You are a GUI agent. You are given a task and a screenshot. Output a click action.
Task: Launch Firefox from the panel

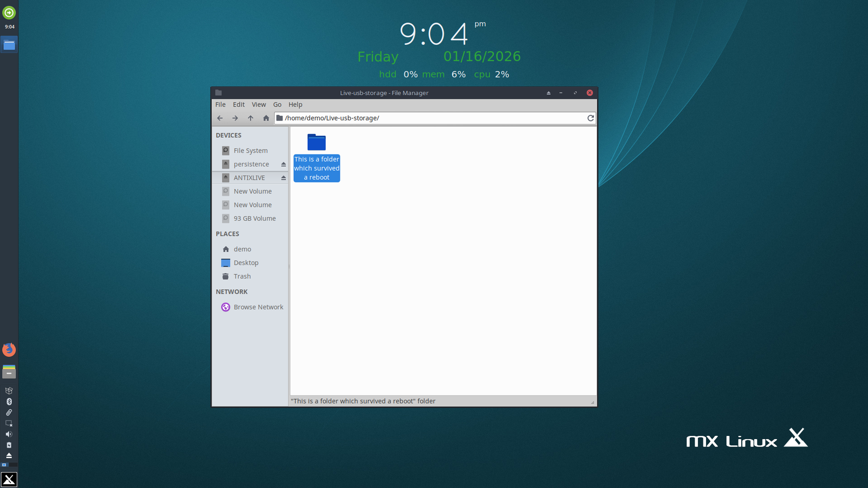[8, 349]
